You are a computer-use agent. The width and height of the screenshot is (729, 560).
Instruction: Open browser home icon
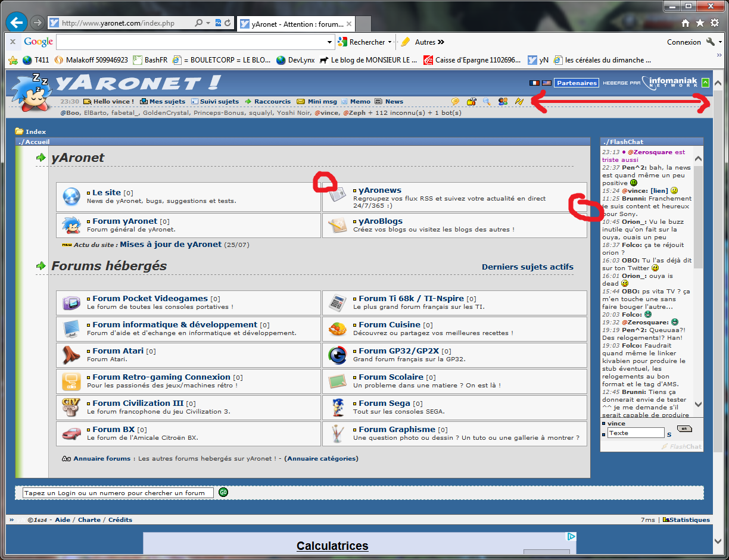click(x=686, y=23)
